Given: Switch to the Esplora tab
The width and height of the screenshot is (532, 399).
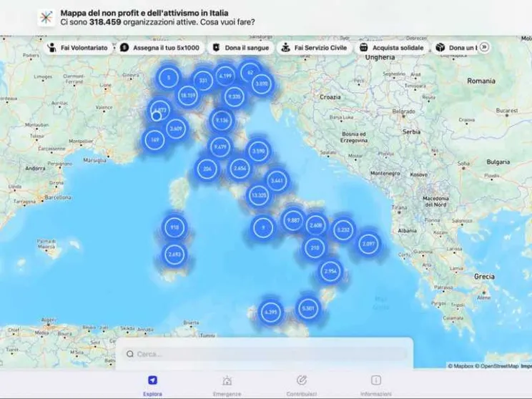Looking at the screenshot, I should click(152, 385).
